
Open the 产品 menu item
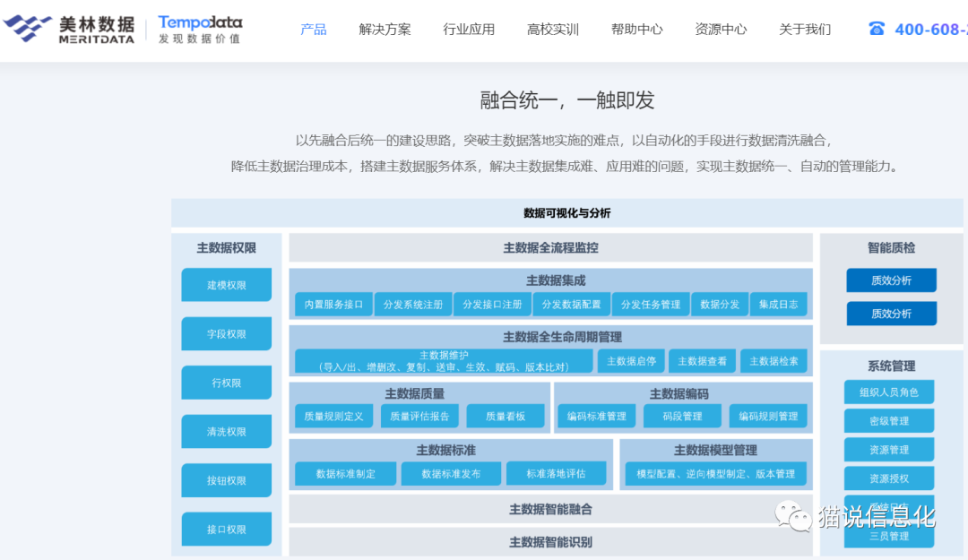(314, 30)
